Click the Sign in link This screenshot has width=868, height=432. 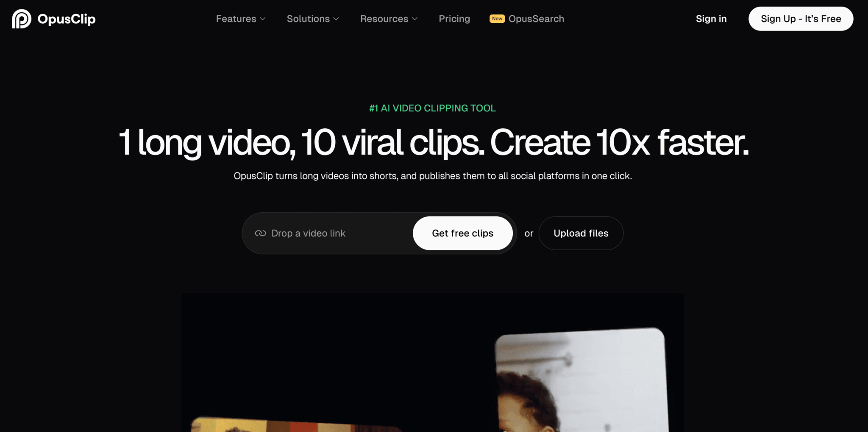pyautogui.click(x=711, y=19)
